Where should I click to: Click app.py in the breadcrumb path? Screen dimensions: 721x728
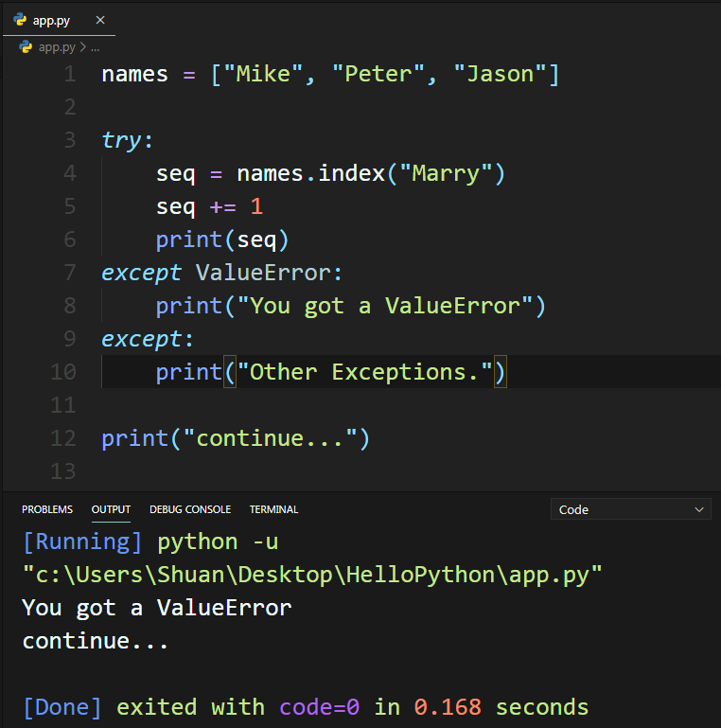pyautogui.click(x=57, y=47)
